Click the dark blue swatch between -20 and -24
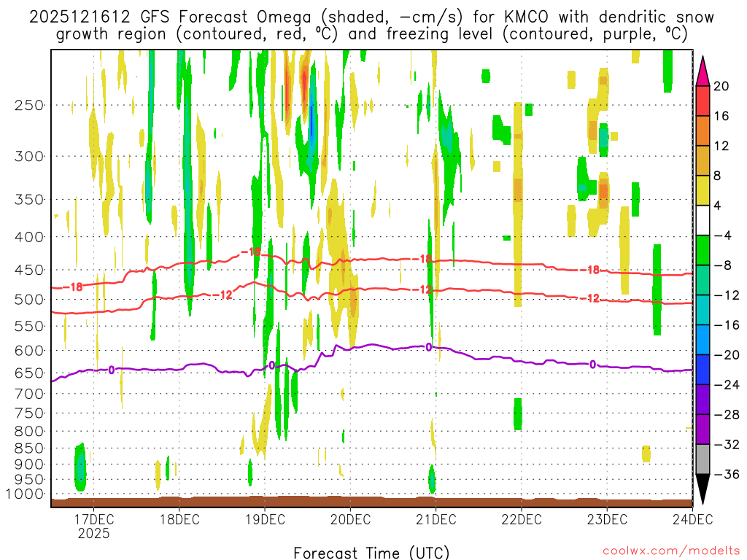This screenshot has height=560, width=747. point(703,370)
